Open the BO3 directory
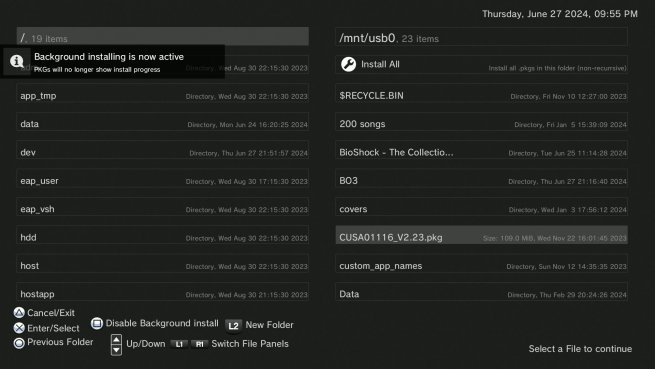Screen dimensions: 655x369 [481, 178]
